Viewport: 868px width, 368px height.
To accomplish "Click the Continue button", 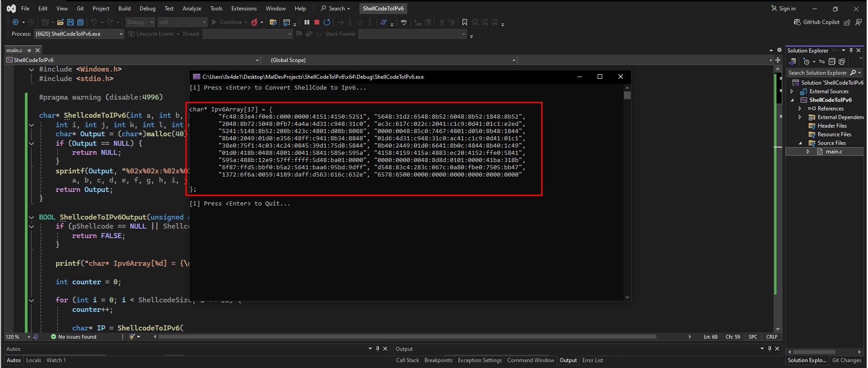I will pos(228,22).
